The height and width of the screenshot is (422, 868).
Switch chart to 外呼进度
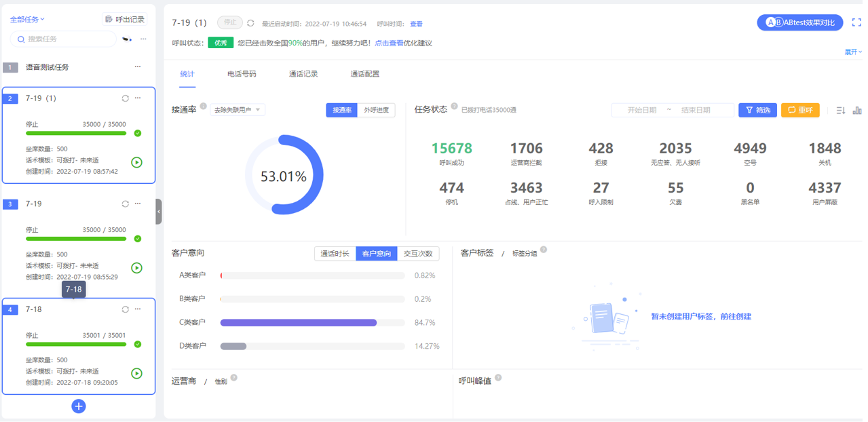pos(376,110)
